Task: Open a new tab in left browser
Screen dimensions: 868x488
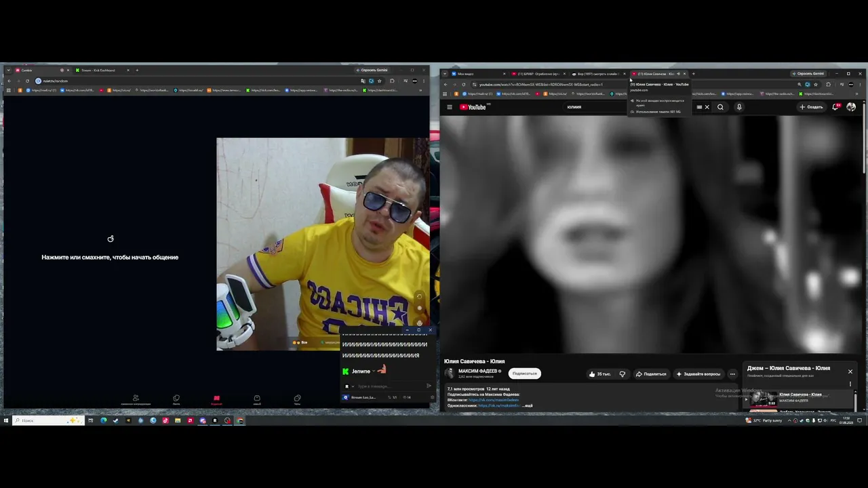Action: tap(137, 70)
